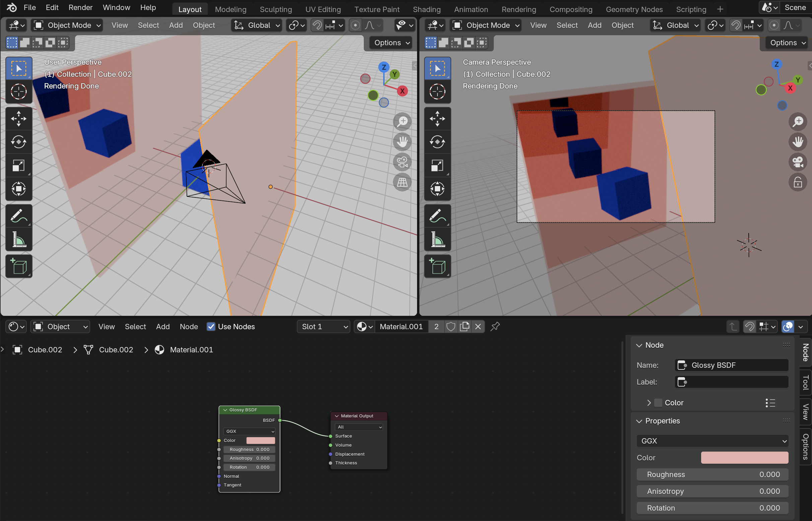Switch to the Geometry Nodes workspace tab
Image resolution: width=812 pixels, height=521 pixels.
click(x=634, y=9)
